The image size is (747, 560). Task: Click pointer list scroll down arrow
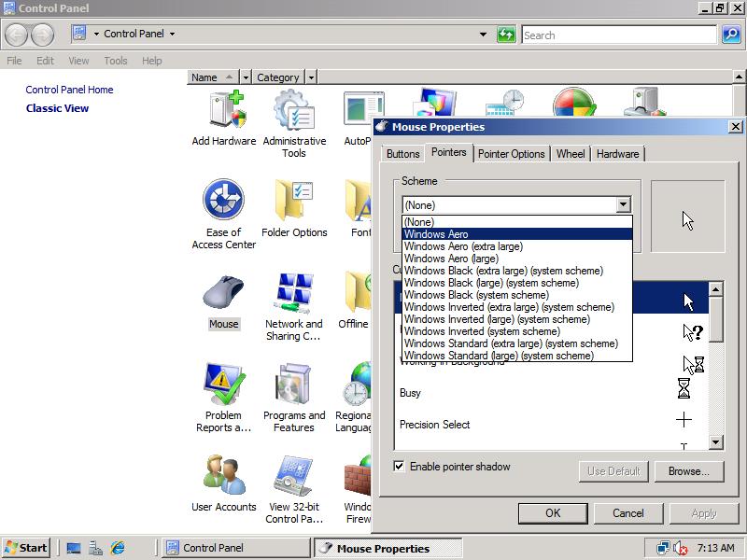715,442
